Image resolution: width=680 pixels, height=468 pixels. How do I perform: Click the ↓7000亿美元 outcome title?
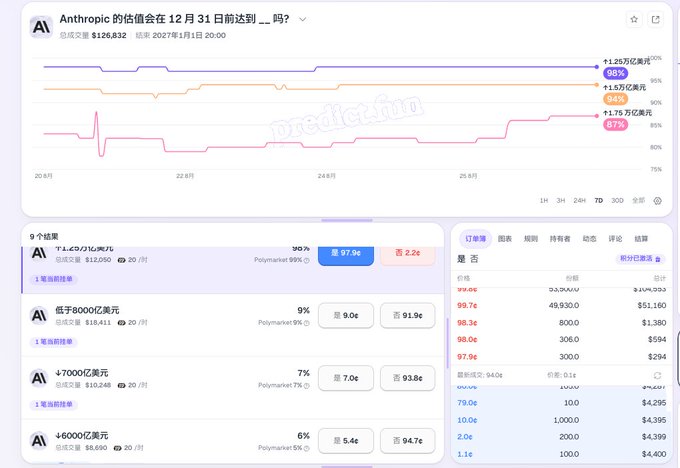82,373
